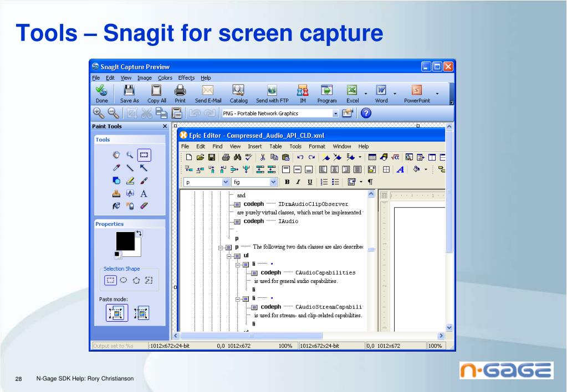Click the Save As floppy disk icon

pyautogui.click(x=129, y=90)
